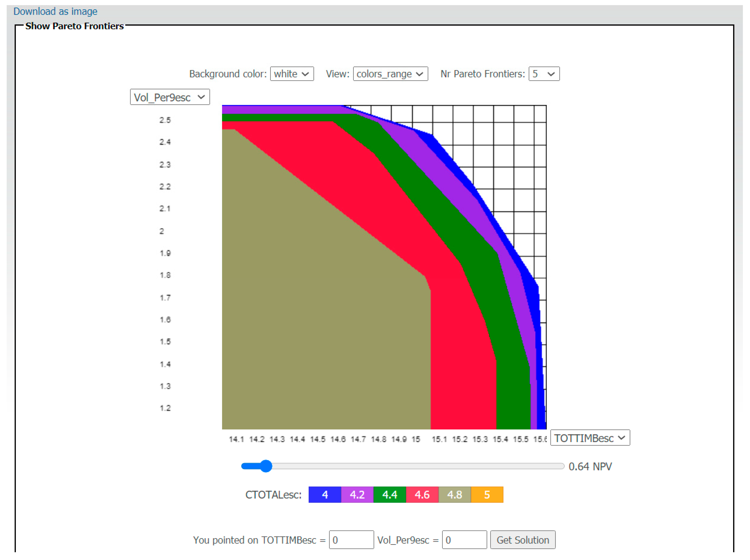Image resolution: width=750 pixels, height=560 pixels.
Task: Open the View colors_range dropdown
Action: click(390, 74)
